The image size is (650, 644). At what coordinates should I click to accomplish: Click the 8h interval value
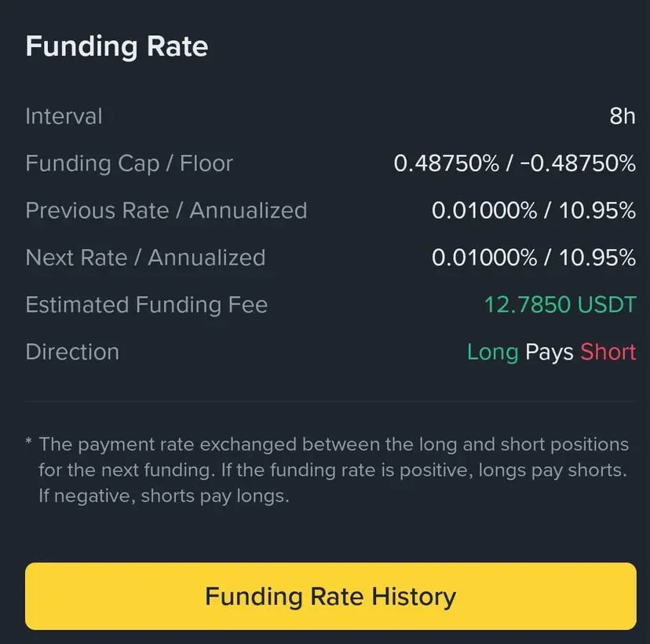point(622,116)
